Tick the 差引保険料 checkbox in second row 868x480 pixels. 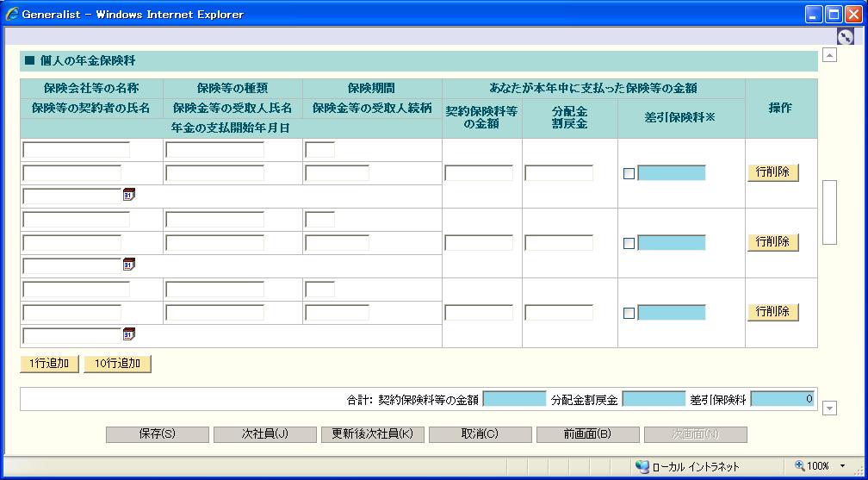tap(629, 243)
